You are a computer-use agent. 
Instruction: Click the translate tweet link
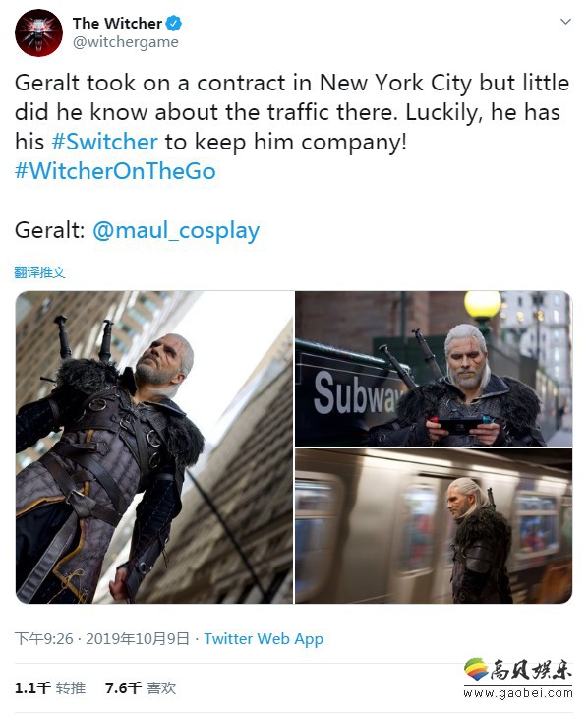click(x=39, y=272)
